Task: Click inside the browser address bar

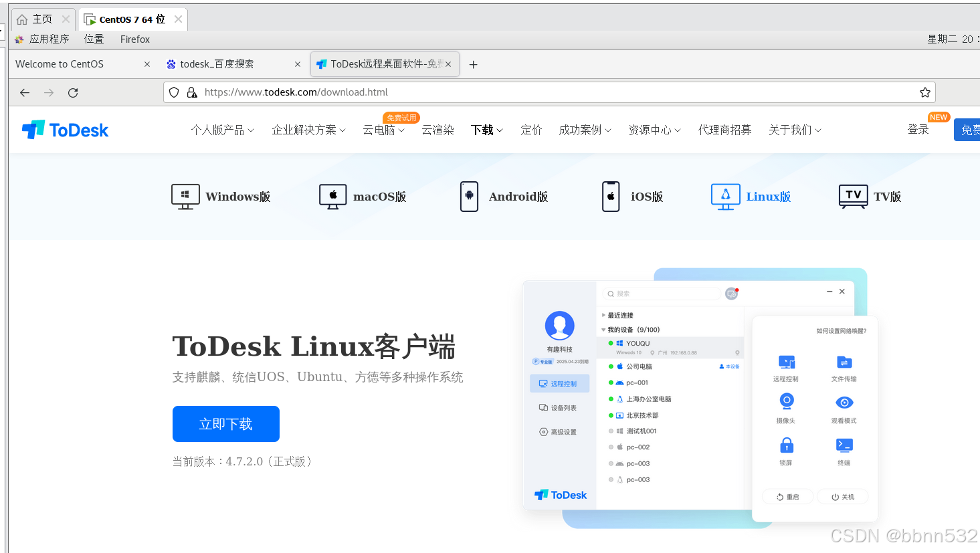Action: [x=468, y=92]
